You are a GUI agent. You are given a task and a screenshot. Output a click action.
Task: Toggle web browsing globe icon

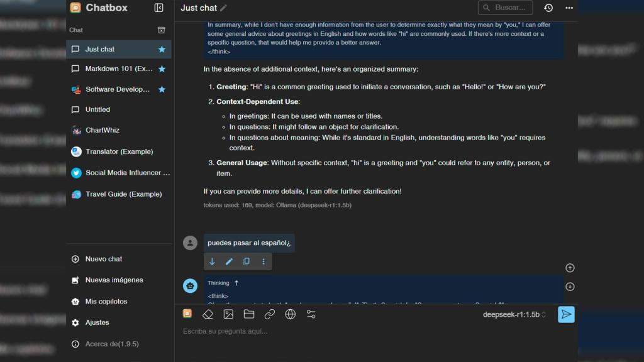291,314
